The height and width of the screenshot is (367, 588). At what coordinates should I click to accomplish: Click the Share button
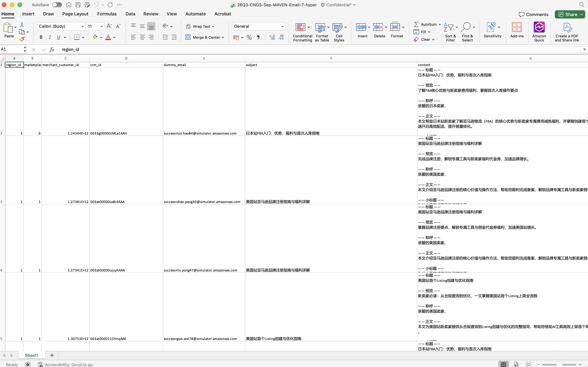tap(568, 14)
